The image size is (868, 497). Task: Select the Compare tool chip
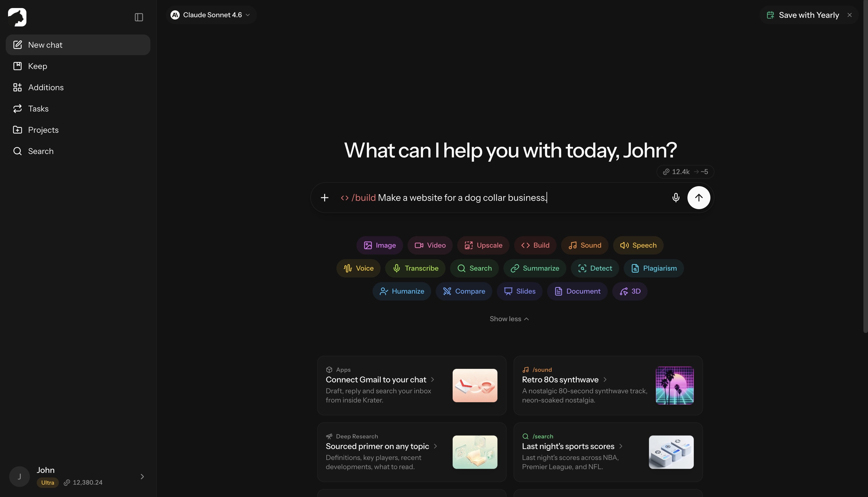point(464,291)
